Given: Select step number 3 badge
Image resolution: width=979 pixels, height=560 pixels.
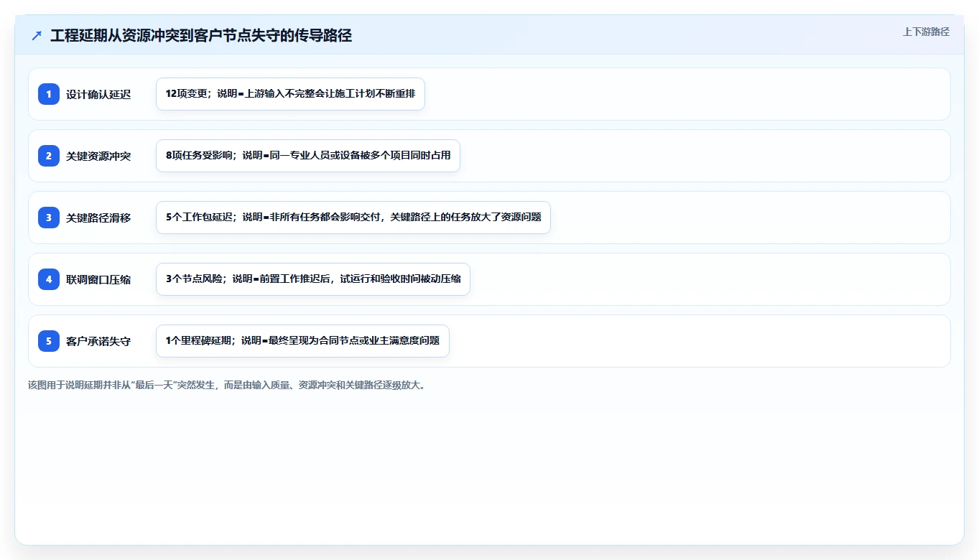Looking at the screenshot, I should tap(49, 218).
